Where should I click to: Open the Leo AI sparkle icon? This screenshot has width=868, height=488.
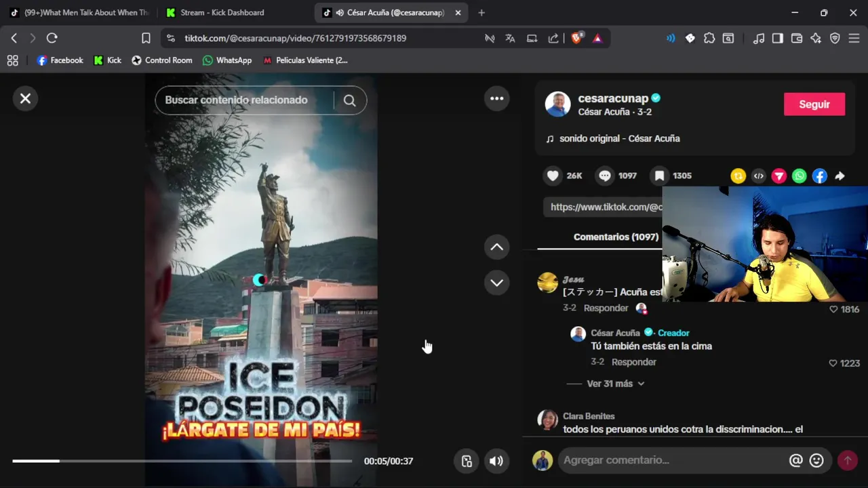(816, 38)
